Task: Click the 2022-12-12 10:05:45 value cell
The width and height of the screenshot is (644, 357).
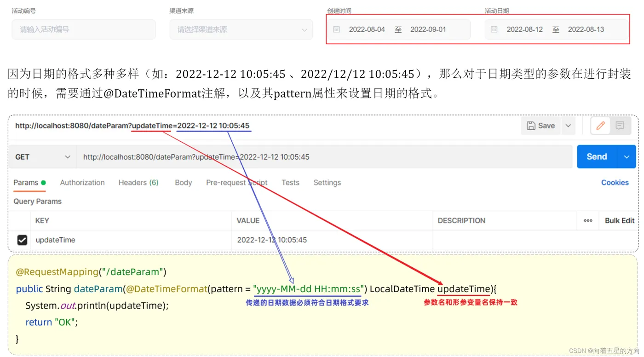Action: [332, 240]
